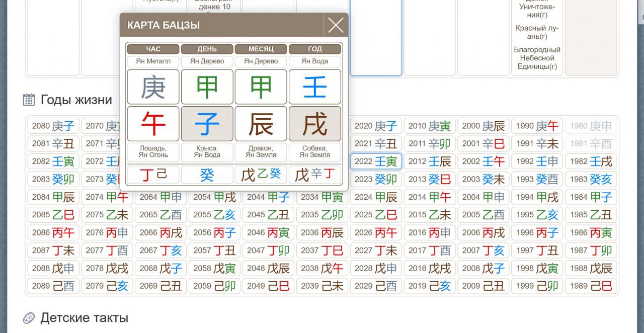Image resolution: width=644 pixels, height=333 pixels.
Task: Click the hour heavenly stem 庚 tile
Action: pos(153,87)
